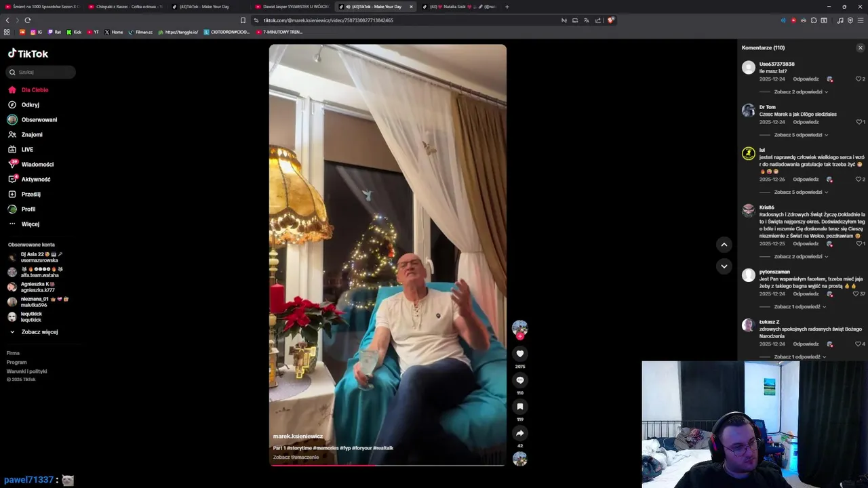Open Warunki i polityki footer link

(26, 371)
